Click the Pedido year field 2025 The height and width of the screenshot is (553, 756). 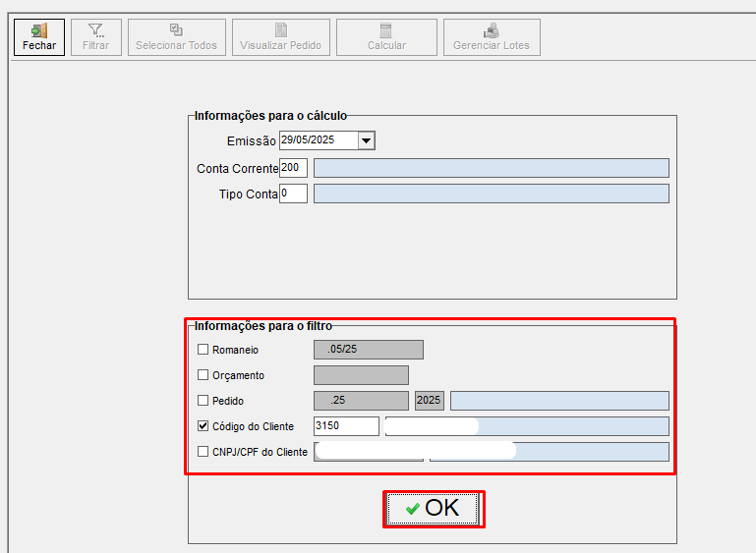click(x=430, y=401)
